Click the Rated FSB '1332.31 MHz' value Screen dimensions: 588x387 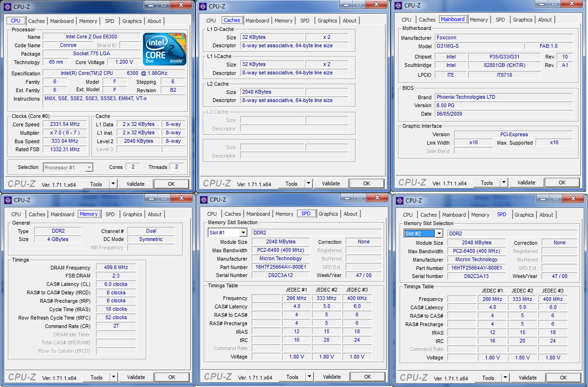(65, 150)
